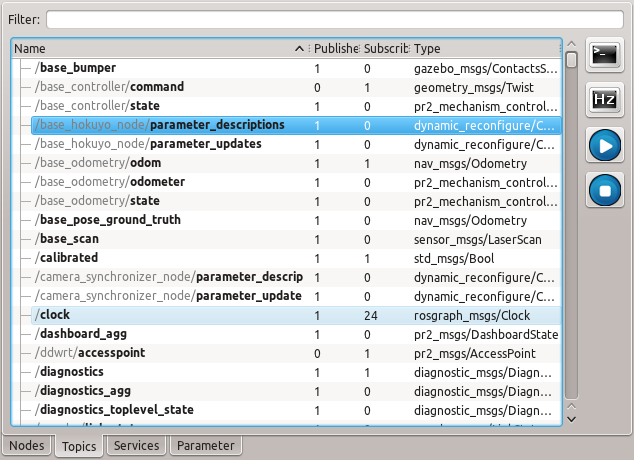Select /base_hokuyo_node/parameter_descriptions row
The width and height of the screenshot is (634, 460).
click(296, 125)
